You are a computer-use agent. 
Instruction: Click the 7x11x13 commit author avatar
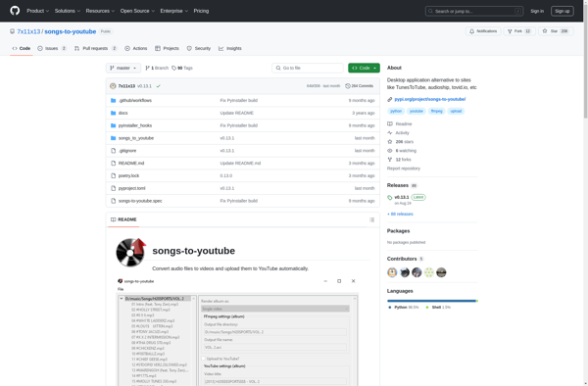113,86
